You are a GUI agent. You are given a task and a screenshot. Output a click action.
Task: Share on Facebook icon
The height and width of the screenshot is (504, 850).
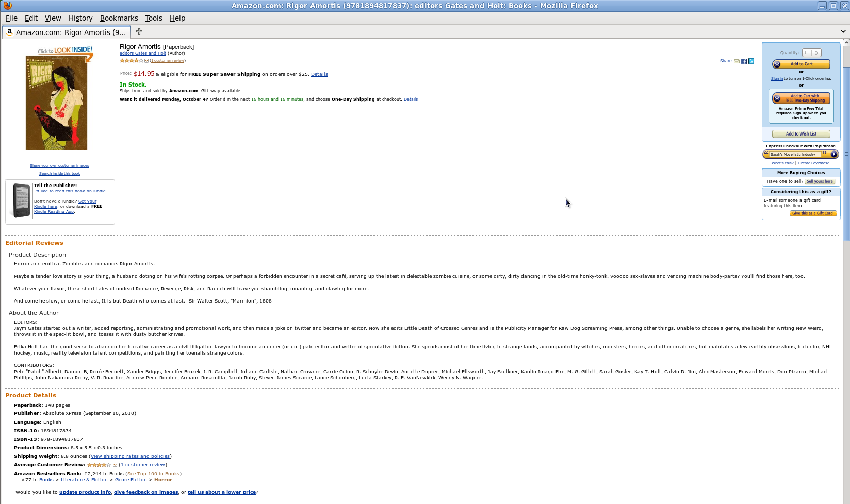tap(744, 61)
